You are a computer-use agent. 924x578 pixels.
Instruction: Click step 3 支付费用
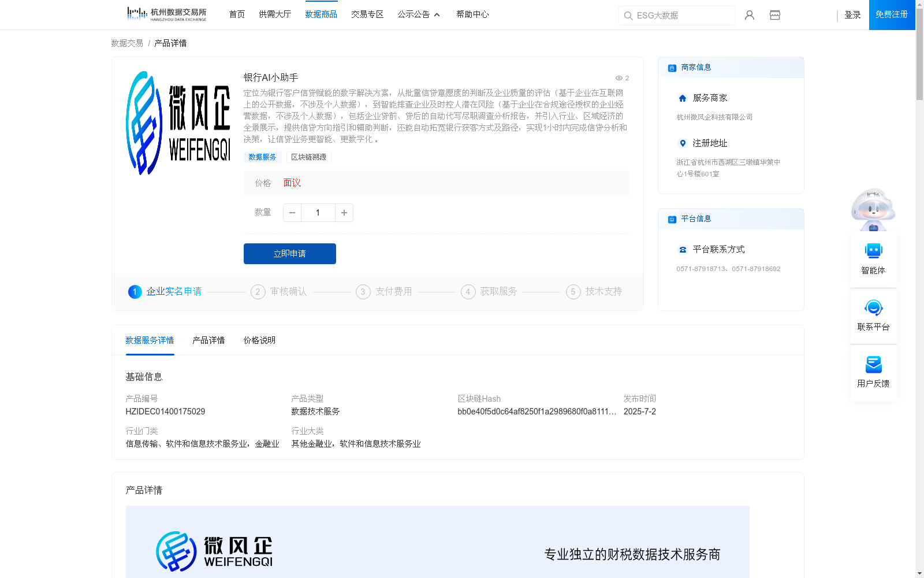click(384, 292)
